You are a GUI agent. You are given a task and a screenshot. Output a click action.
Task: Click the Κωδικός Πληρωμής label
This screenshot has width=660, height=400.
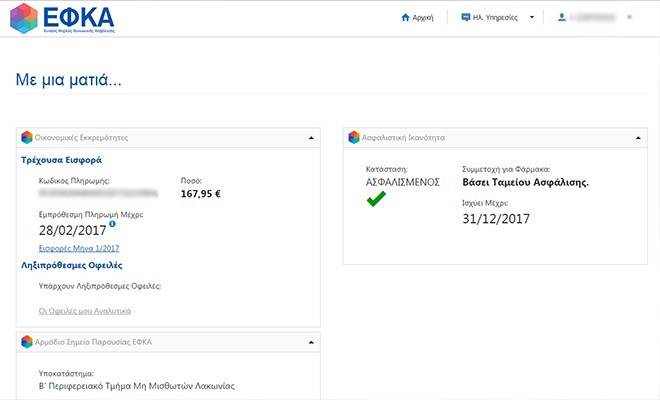point(74,181)
